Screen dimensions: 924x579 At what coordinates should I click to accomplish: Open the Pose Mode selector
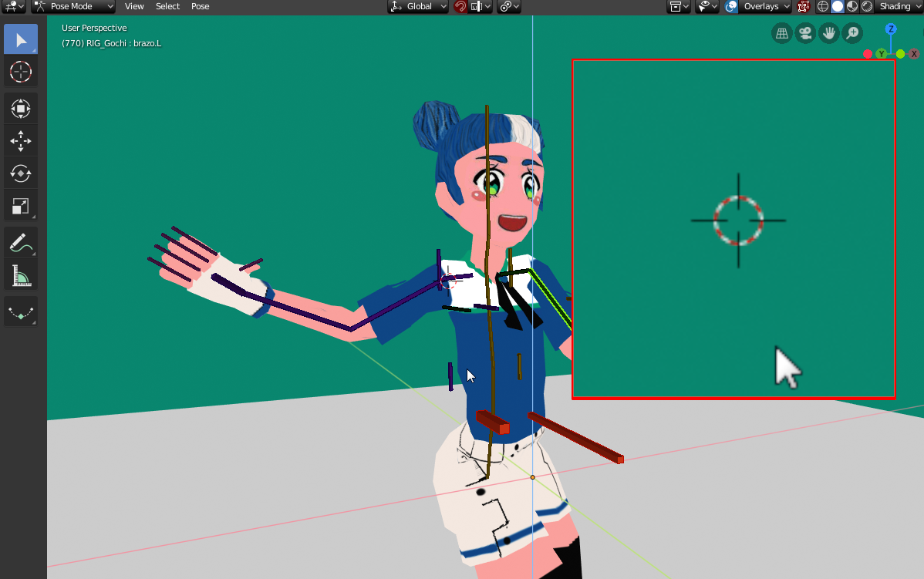73,6
